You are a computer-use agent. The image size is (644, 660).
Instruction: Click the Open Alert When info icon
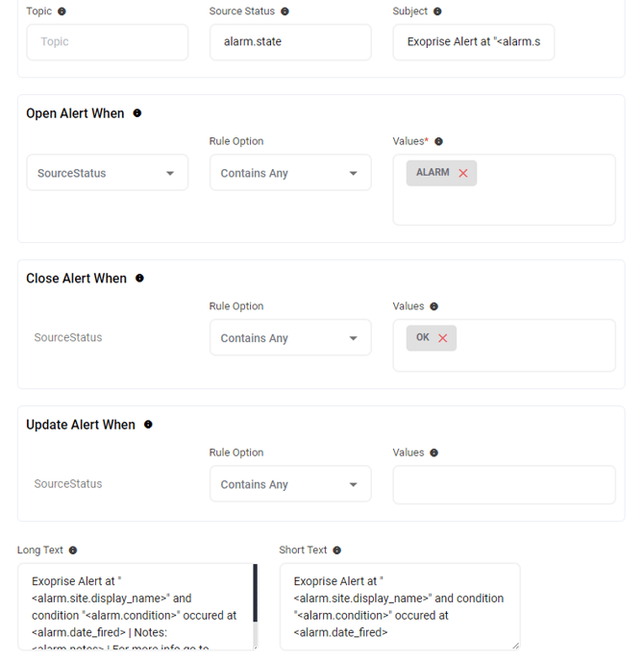137,113
